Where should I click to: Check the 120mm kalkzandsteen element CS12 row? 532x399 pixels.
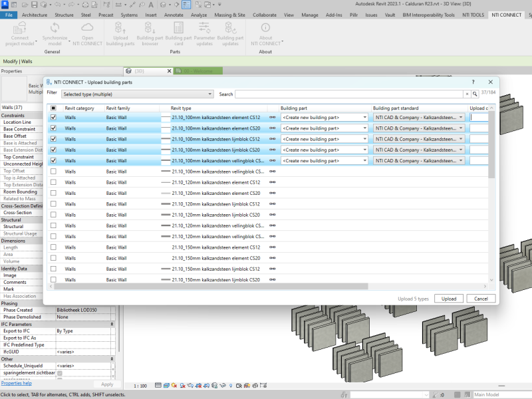(53, 182)
